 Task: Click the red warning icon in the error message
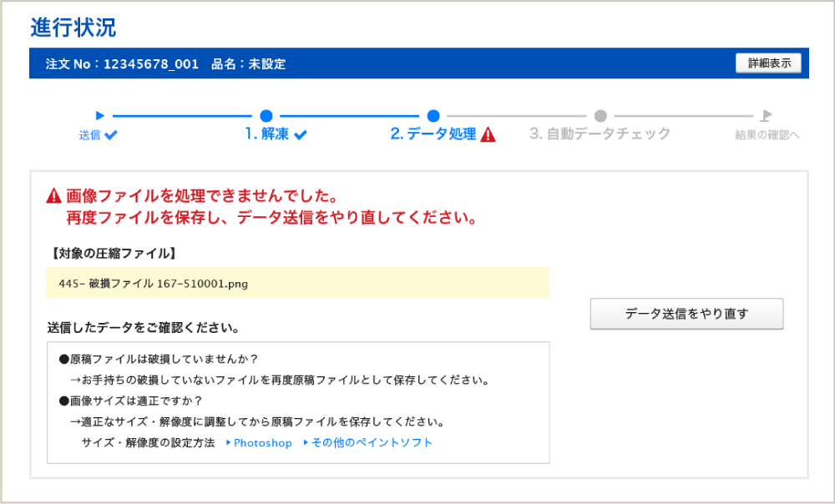[54, 197]
